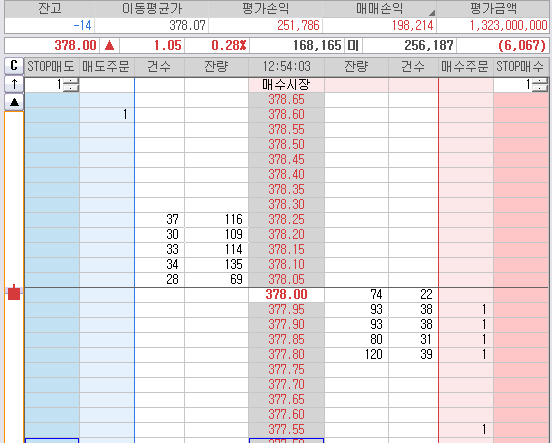Click the 매매손익 column sort corner

[x=432, y=13]
